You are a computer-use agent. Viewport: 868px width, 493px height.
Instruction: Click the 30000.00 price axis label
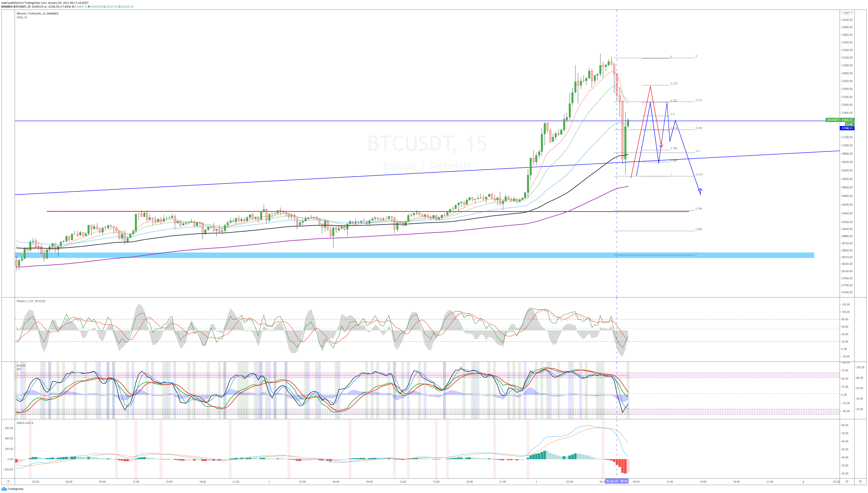(847, 187)
